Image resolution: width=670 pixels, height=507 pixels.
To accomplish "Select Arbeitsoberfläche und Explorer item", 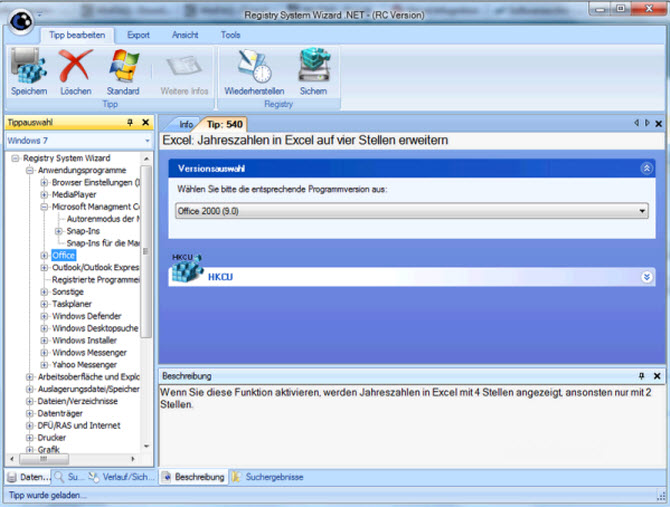I will pyautogui.click(x=88, y=377).
